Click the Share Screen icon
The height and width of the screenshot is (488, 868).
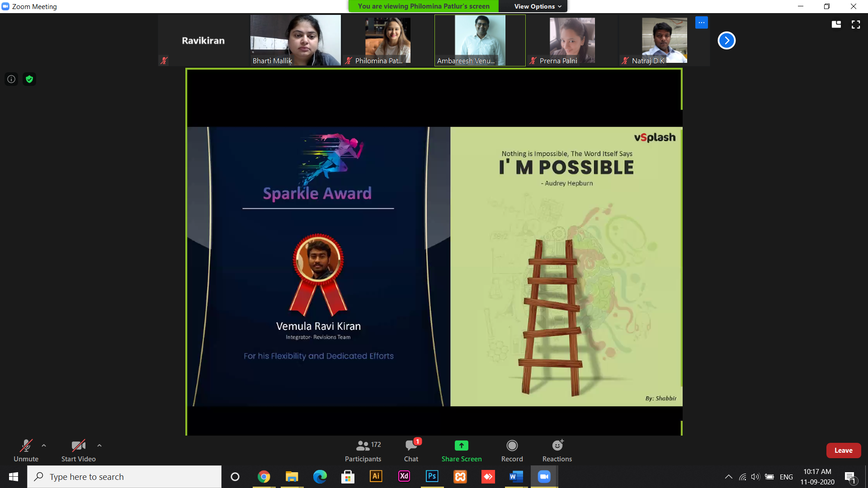pos(461,446)
